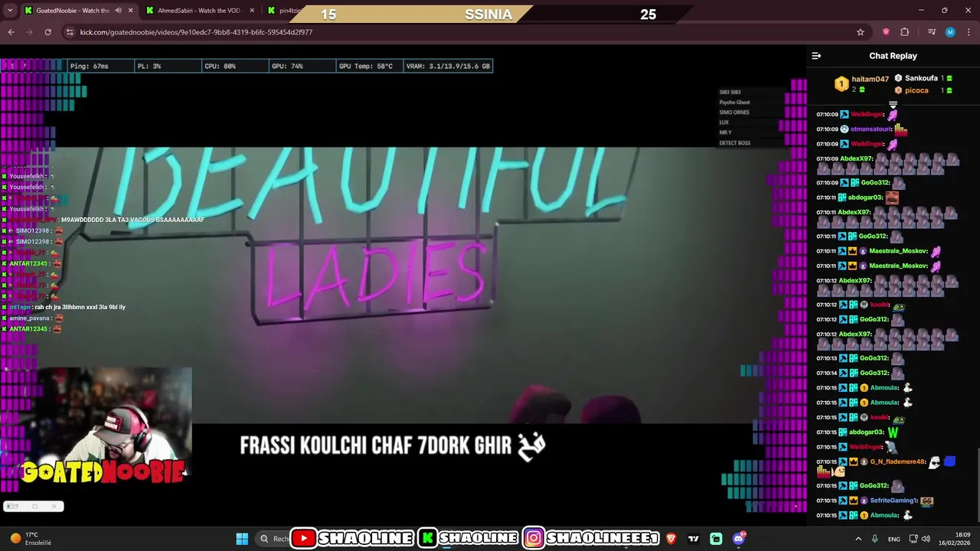980x551 pixels.
Task: Open volume control in system tray
Action: 927,539
